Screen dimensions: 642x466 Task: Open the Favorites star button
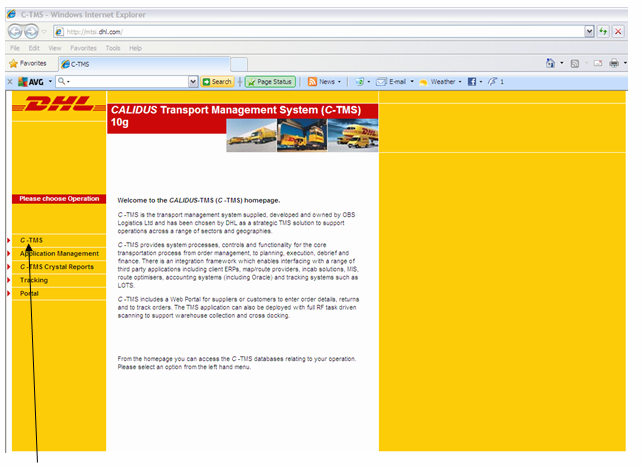pyautogui.click(x=28, y=63)
